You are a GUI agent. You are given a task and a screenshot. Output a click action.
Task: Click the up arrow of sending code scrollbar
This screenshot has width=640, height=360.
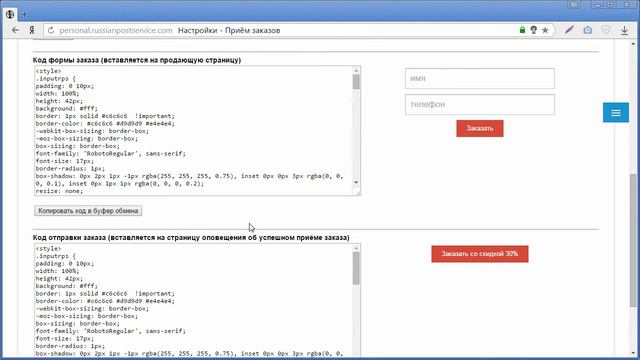coord(356,248)
